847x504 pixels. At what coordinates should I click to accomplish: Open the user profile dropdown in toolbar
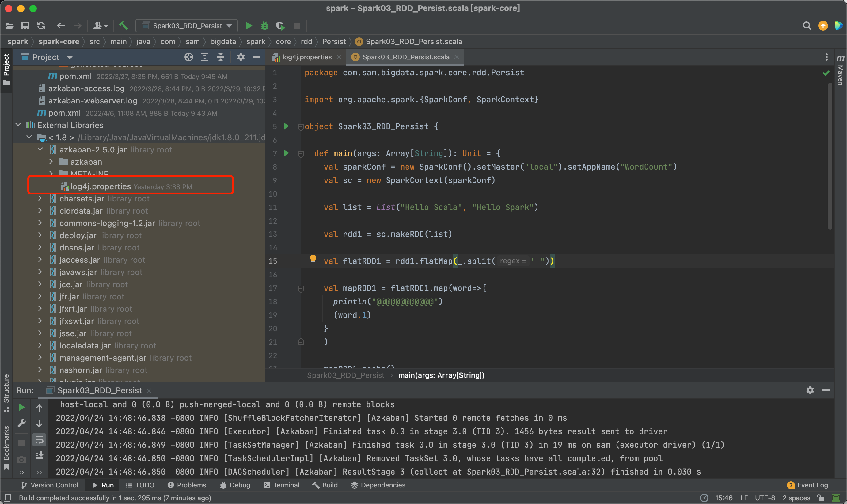tap(100, 26)
